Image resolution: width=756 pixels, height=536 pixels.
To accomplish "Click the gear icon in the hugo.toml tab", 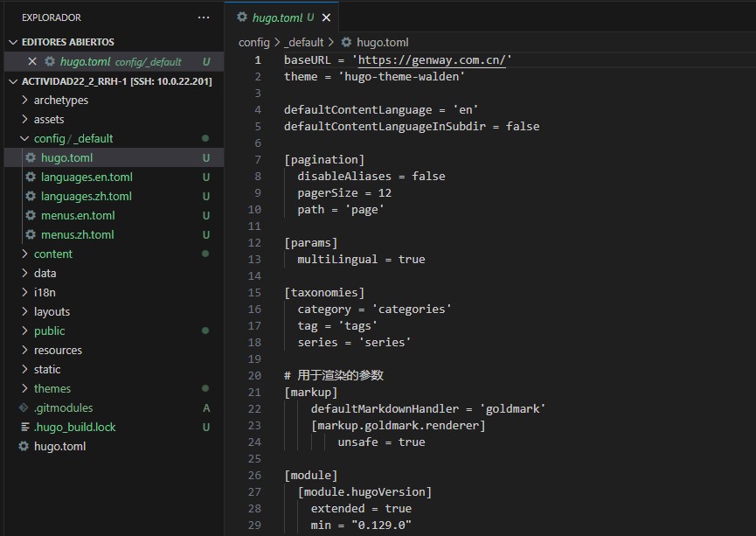I will [x=242, y=17].
